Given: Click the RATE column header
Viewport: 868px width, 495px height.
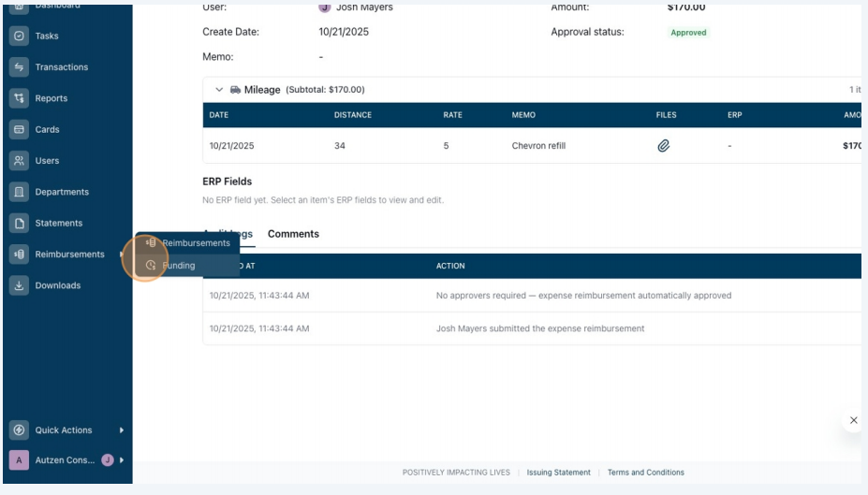Looking at the screenshot, I should point(452,115).
